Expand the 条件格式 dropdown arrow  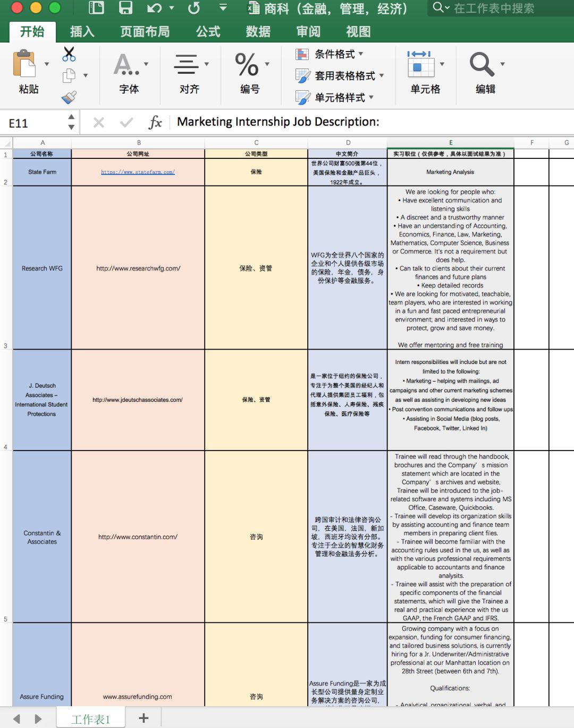click(361, 54)
